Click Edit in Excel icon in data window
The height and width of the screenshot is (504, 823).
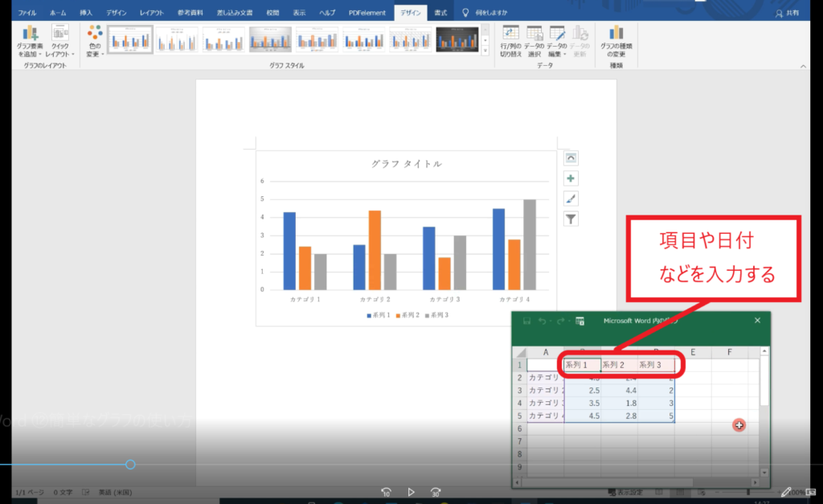click(579, 321)
